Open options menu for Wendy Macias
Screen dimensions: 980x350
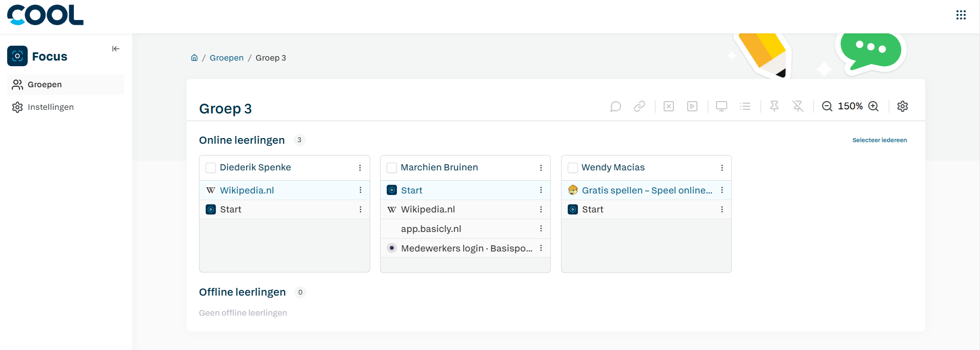[722, 168]
